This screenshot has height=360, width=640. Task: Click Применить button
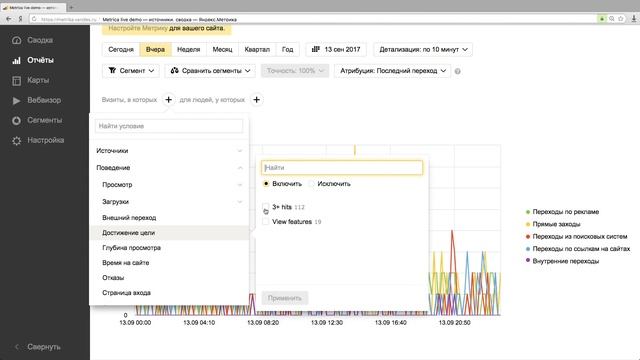[284, 298]
